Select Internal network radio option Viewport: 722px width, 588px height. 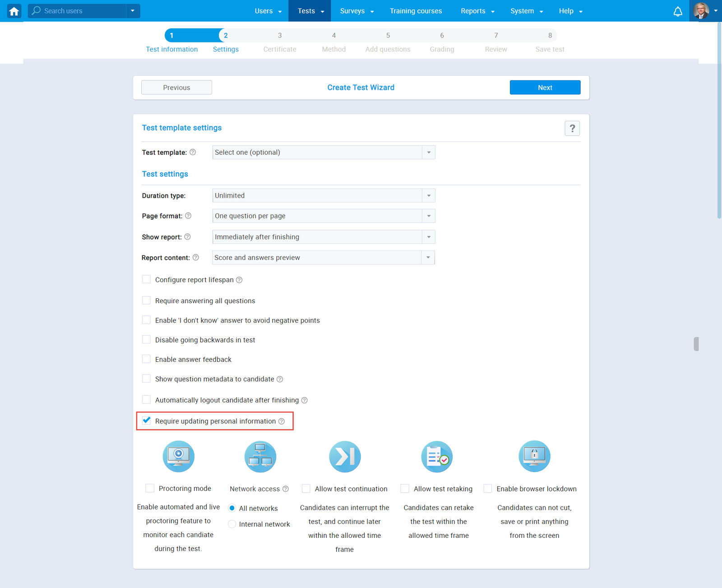tap(232, 524)
